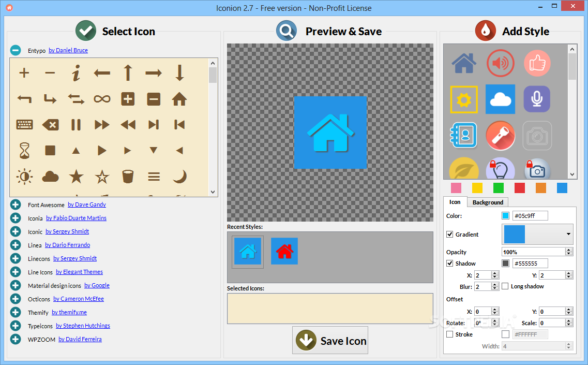
Task: Open the 'by Daniel Bruce' link
Action: [x=68, y=50]
